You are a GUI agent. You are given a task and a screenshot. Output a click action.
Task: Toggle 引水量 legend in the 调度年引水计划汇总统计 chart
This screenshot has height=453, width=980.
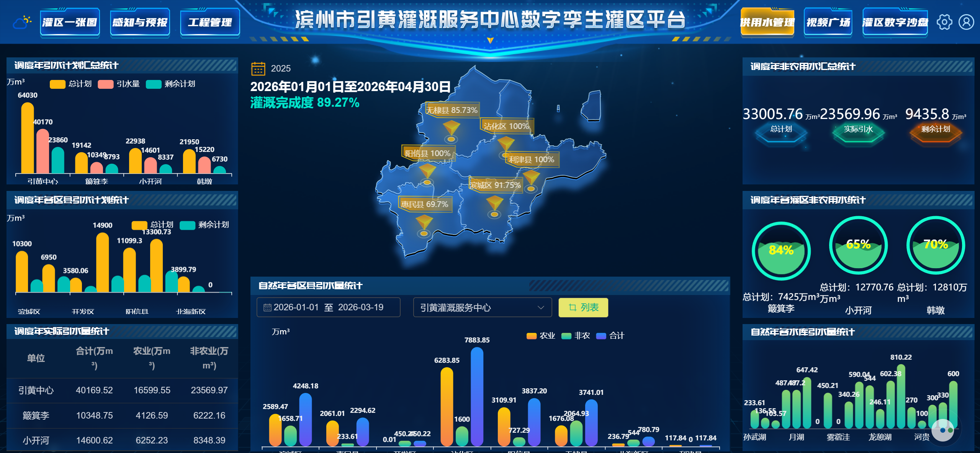pos(119,84)
